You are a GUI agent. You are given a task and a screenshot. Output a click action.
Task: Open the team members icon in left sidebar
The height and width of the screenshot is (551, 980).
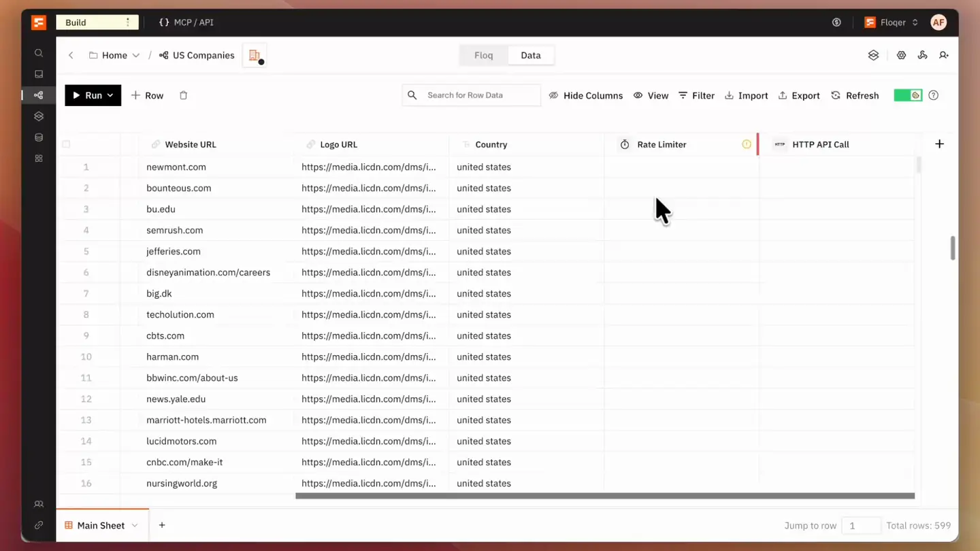coord(39,504)
